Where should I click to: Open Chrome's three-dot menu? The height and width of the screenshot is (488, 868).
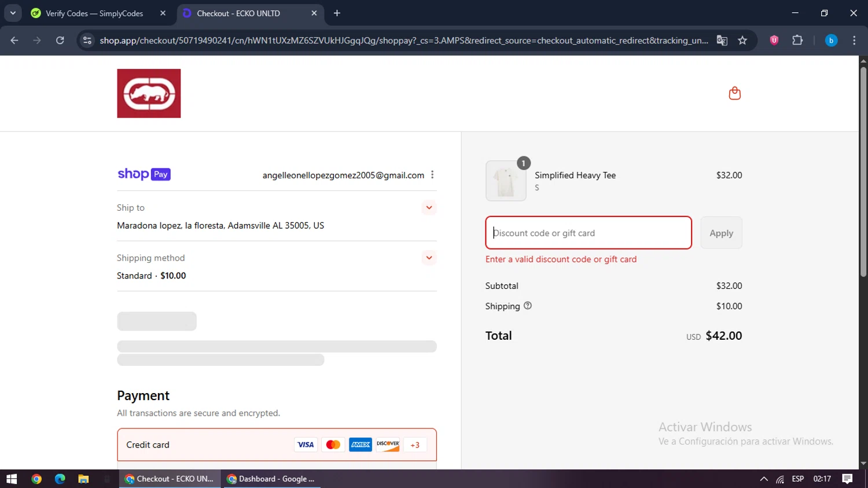point(854,40)
